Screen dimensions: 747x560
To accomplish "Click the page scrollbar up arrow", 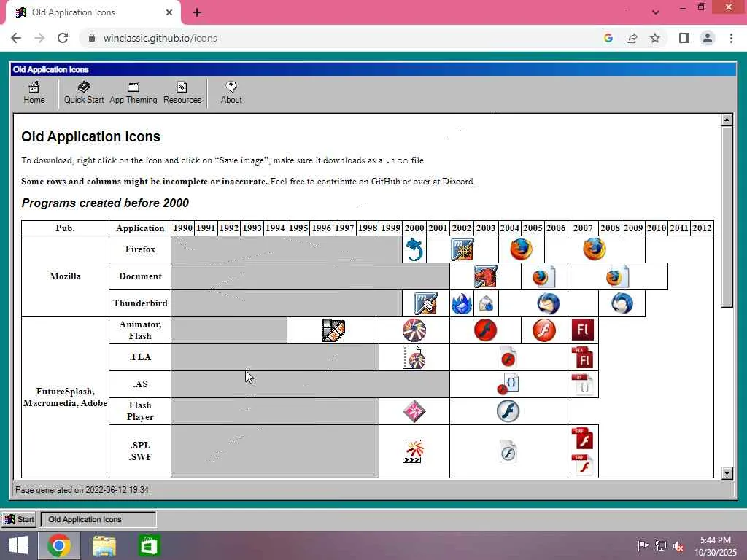I will point(727,120).
